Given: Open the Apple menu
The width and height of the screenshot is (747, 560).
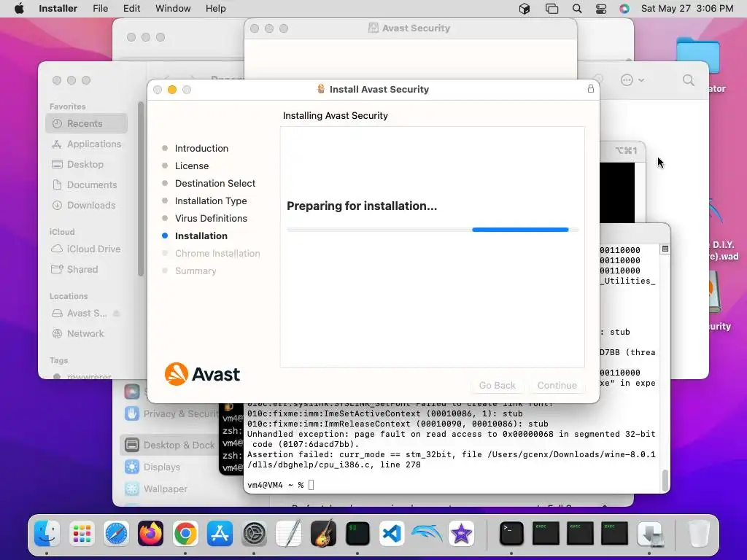Looking at the screenshot, I should tap(19, 9).
